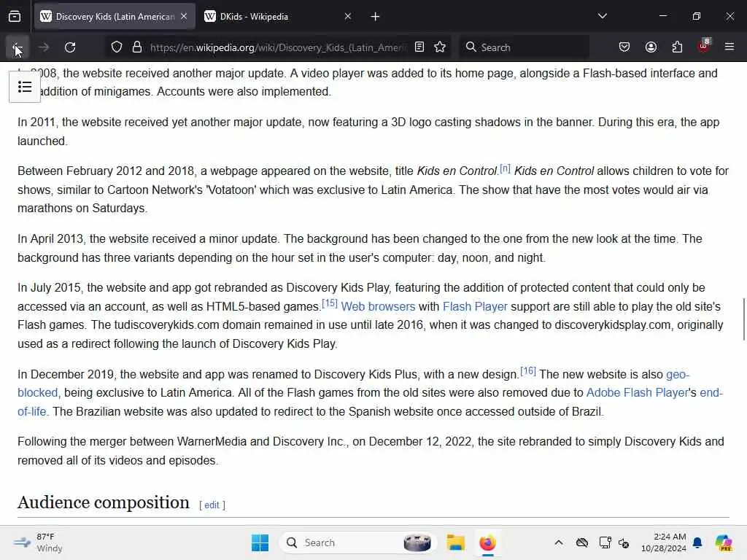The width and height of the screenshot is (747, 560).
Task: Open footnote [n] after Kids en Control
Action: pos(505,168)
